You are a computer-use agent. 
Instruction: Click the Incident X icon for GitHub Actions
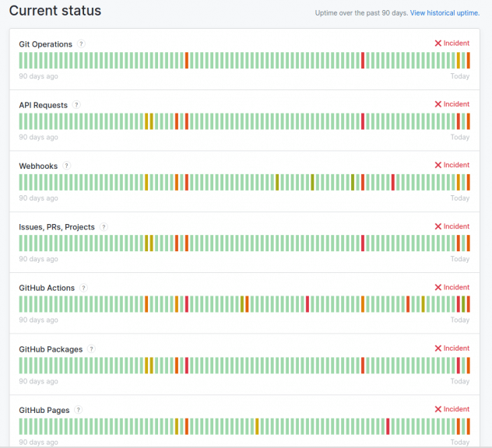tap(438, 287)
